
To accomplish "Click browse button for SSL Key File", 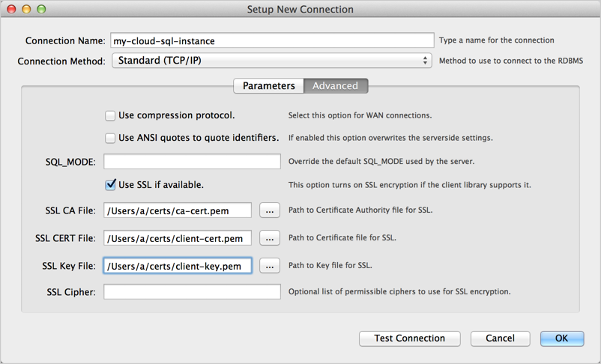I will coord(270,266).
